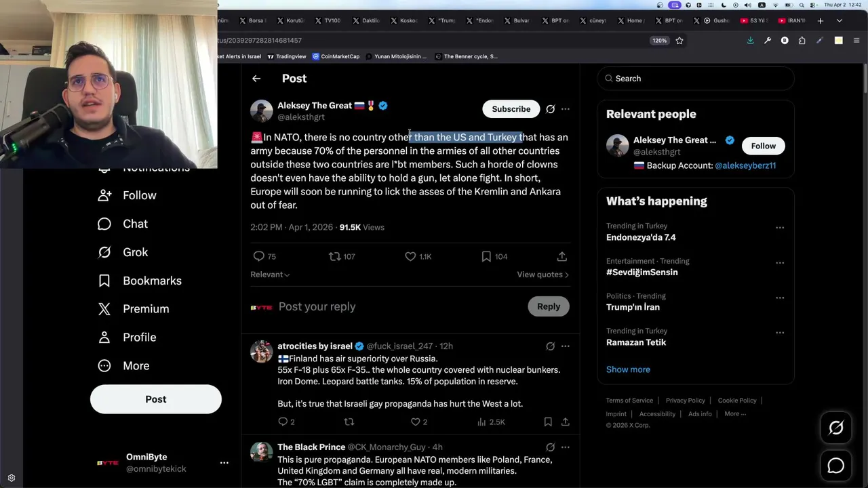Expand browser tab list chevron
The width and height of the screenshot is (868, 488).
click(x=840, y=21)
